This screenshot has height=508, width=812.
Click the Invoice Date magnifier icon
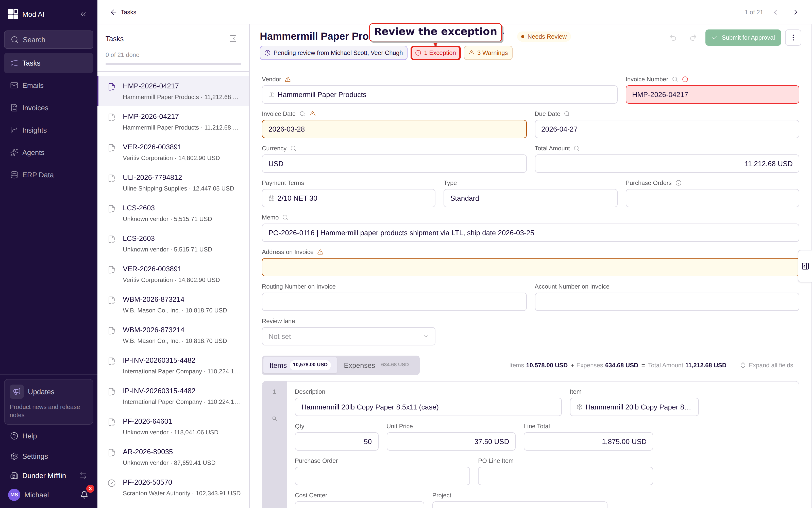pos(302,114)
